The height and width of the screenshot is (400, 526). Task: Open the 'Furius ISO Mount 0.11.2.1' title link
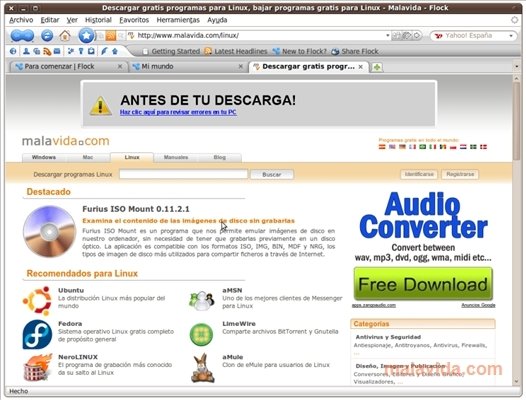click(136, 209)
